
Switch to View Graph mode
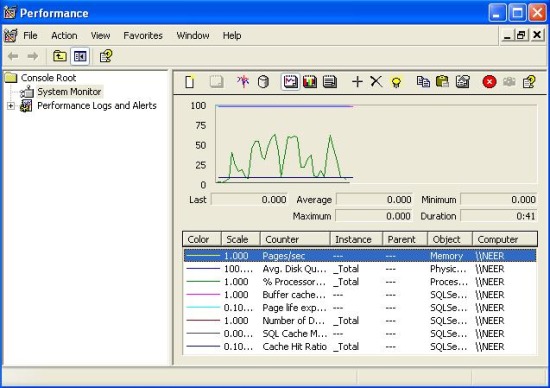(290, 82)
